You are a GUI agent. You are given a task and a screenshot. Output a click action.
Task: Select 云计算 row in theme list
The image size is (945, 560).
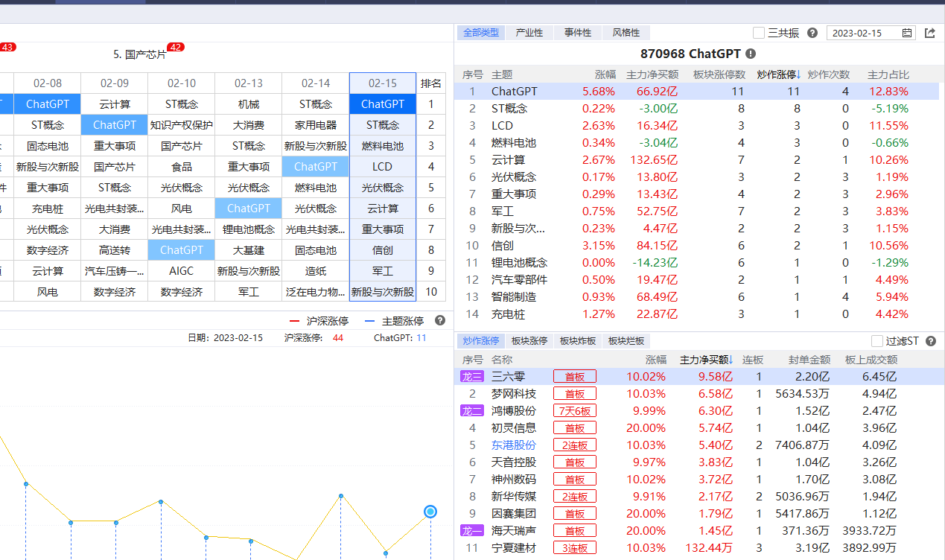(697, 160)
